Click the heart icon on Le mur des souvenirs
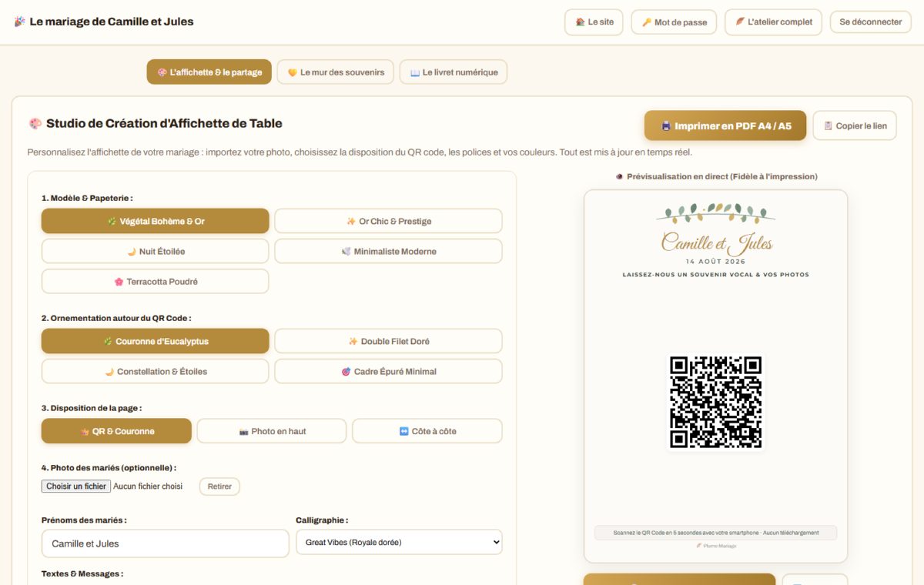 point(293,72)
